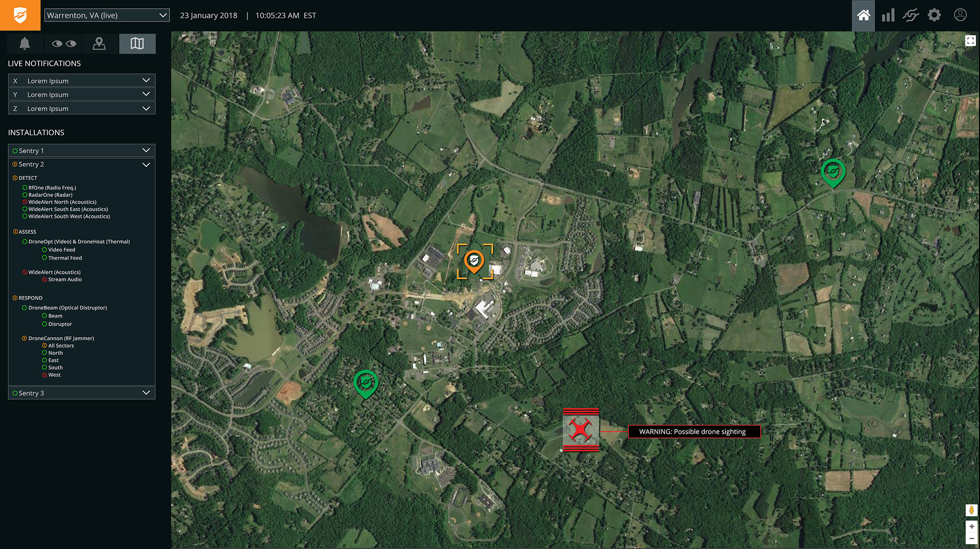Click the red drone warning marker
Screen dimensions: 980x549
[581, 430]
